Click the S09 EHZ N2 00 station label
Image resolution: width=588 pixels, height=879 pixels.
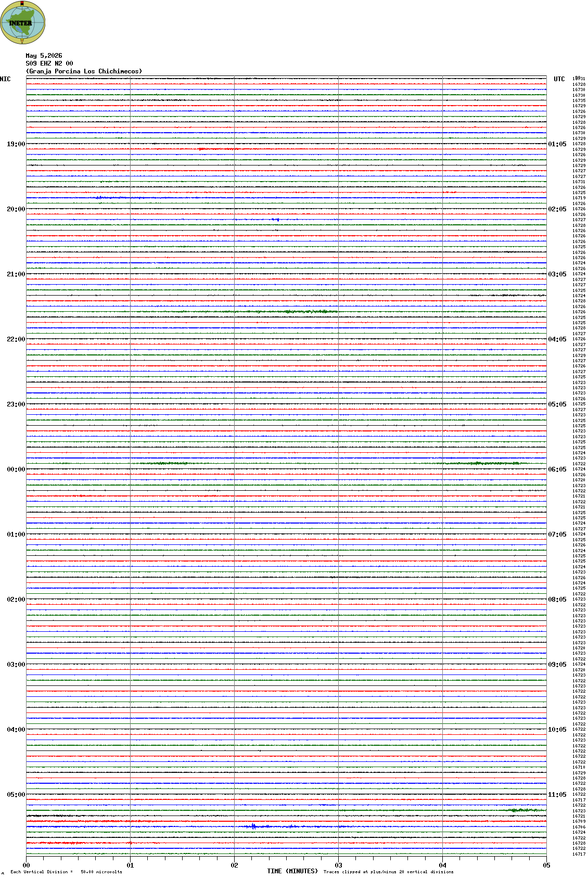tap(49, 63)
